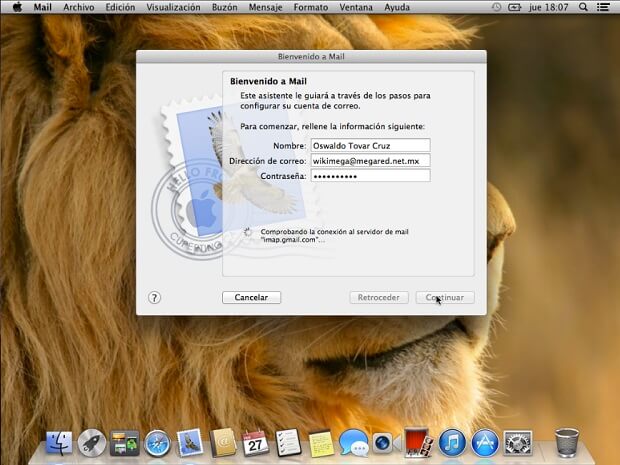Open the Apple menu
This screenshot has width=620, height=465.
(x=17, y=7)
